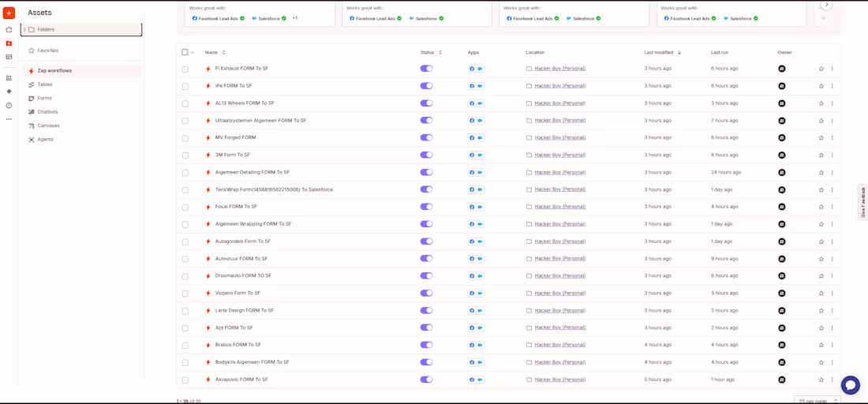Disable the Algemeen Detailing FORM To SF zap
This screenshot has height=404, width=868.
pyautogui.click(x=426, y=172)
